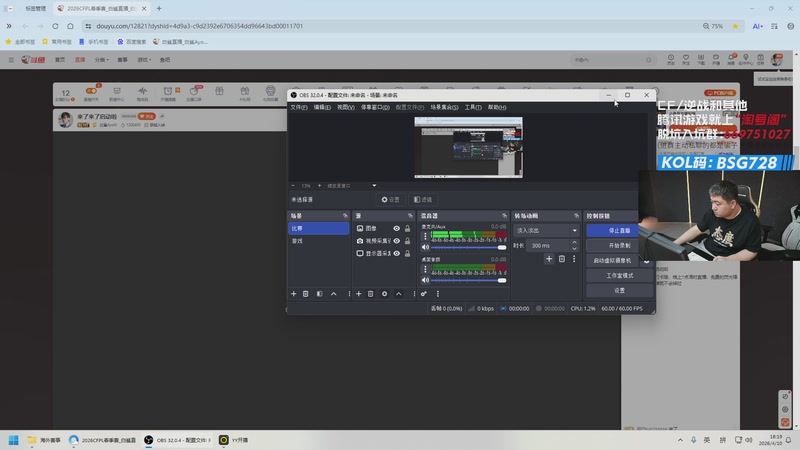
Task: Open Edit menu in OBS
Action: click(322, 107)
